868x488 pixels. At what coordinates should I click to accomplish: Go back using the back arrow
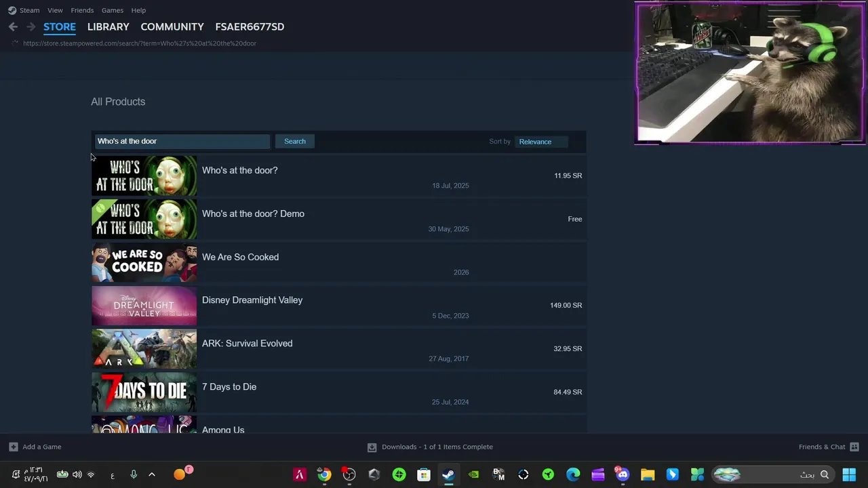[13, 26]
